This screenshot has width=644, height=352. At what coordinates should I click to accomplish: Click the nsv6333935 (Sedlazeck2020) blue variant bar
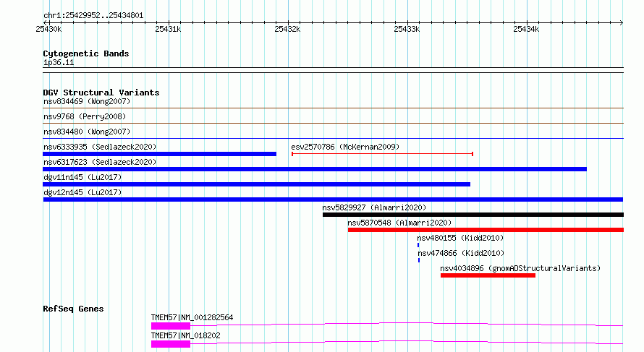pos(159,154)
